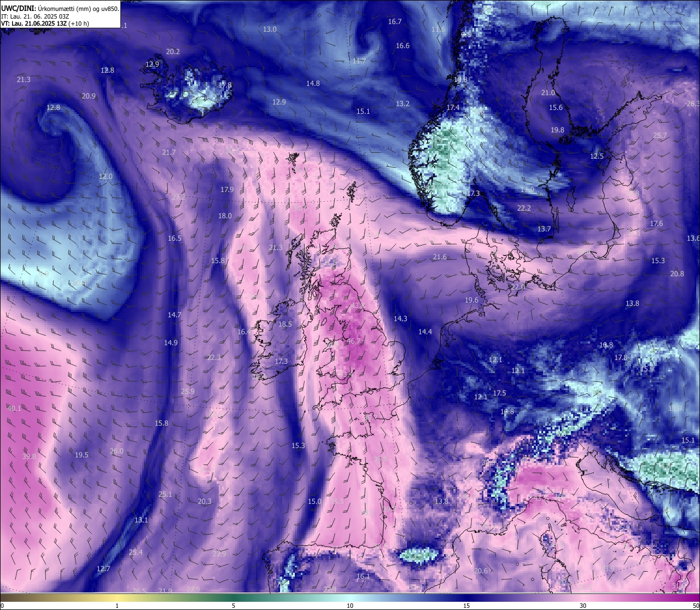Click the color scale label 15
This screenshot has height=610, width=700.
pos(466,606)
